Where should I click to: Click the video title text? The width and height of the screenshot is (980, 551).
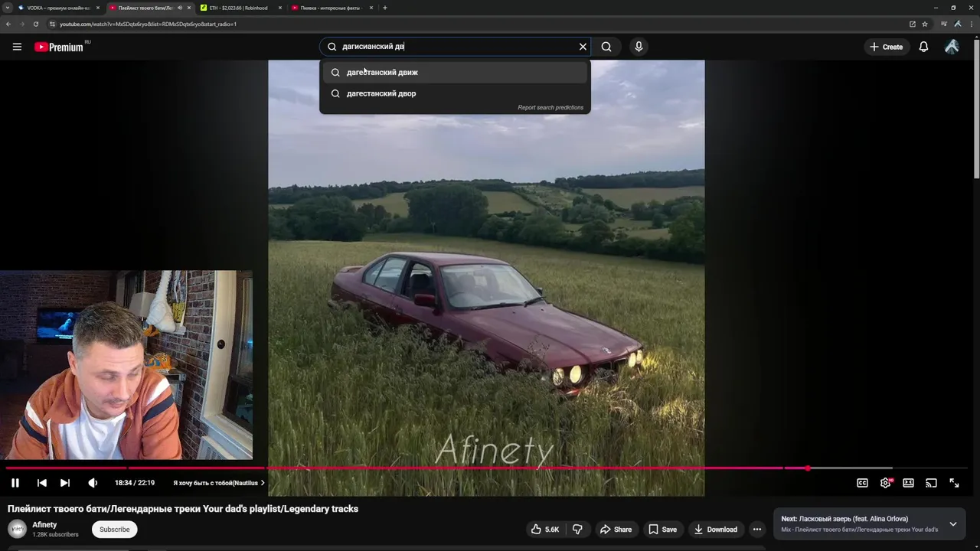[183, 509]
